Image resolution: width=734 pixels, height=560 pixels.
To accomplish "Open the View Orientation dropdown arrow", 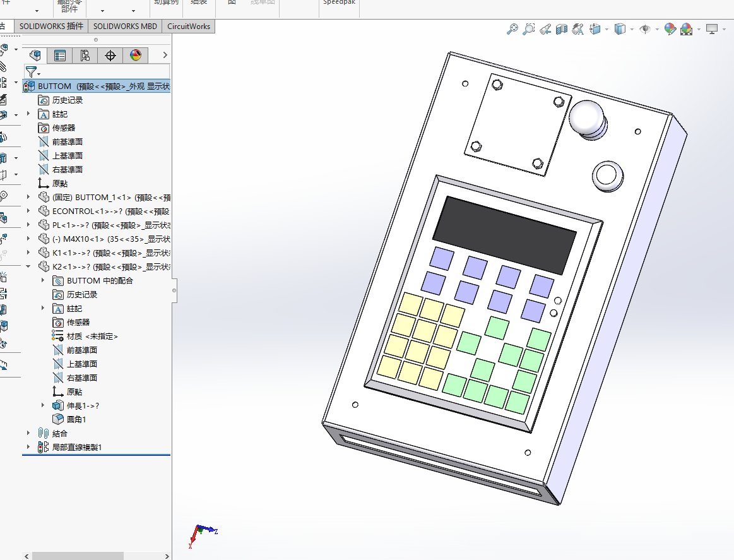I will point(607,30).
